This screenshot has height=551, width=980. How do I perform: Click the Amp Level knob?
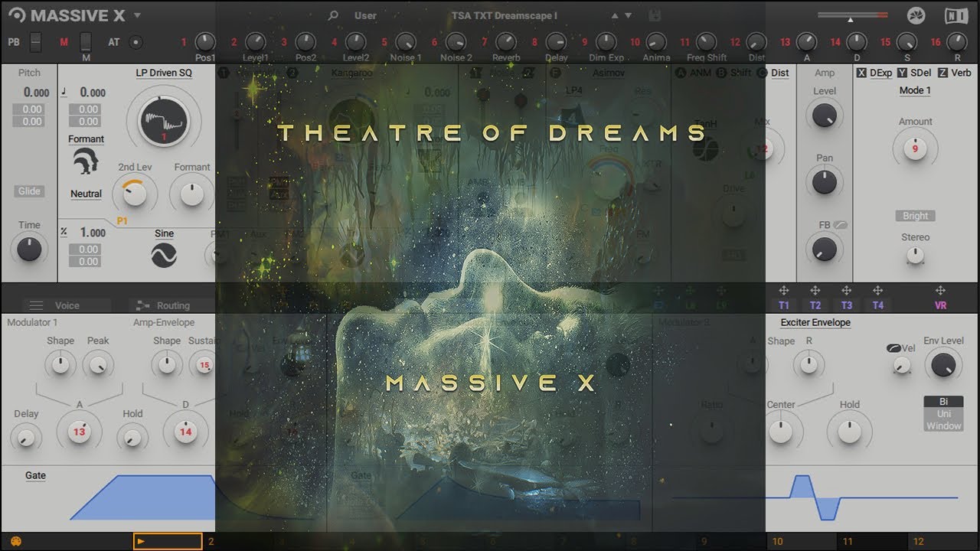(x=825, y=116)
